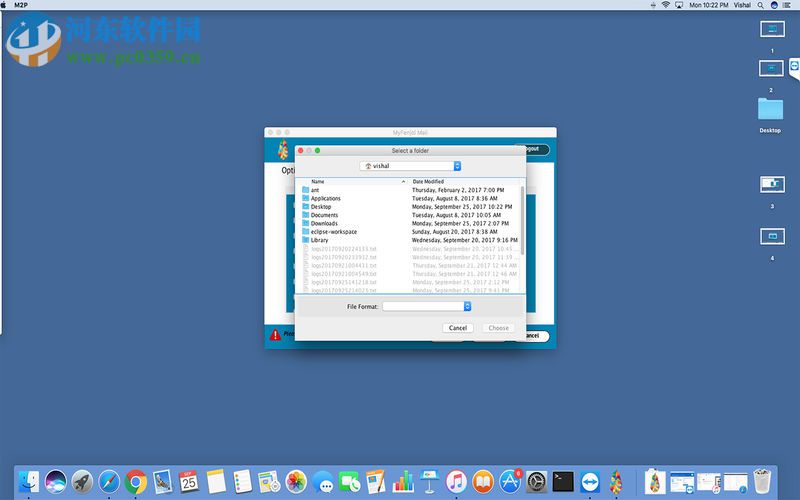800x500 pixels.
Task: Open Launchpad rocket icon in dock
Action: [x=82, y=482]
